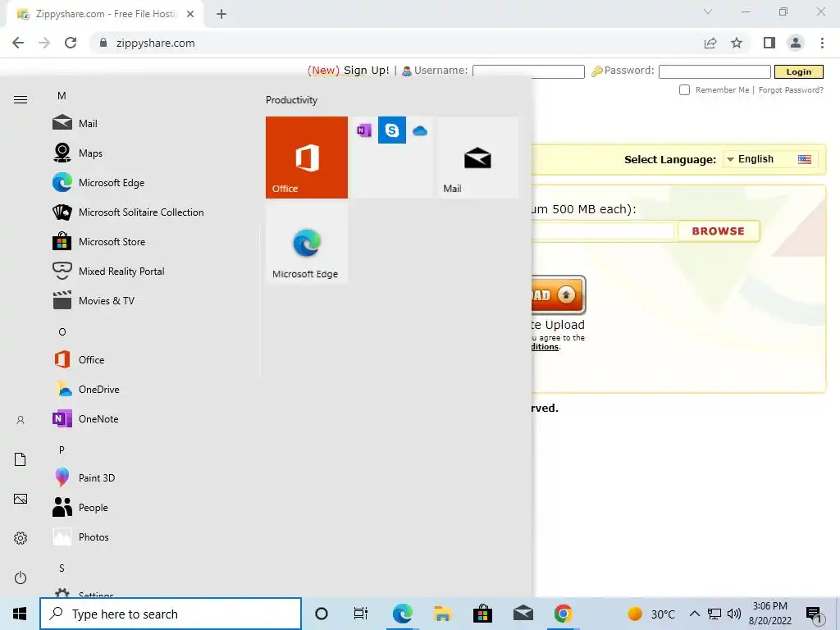Click the Productivity group heading
This screenshot has height=630, width=840.
point(291,100)
